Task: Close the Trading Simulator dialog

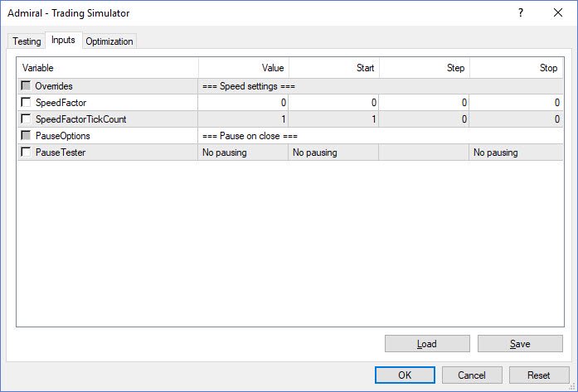Action: pyautogui.click(x=557, y=13)
